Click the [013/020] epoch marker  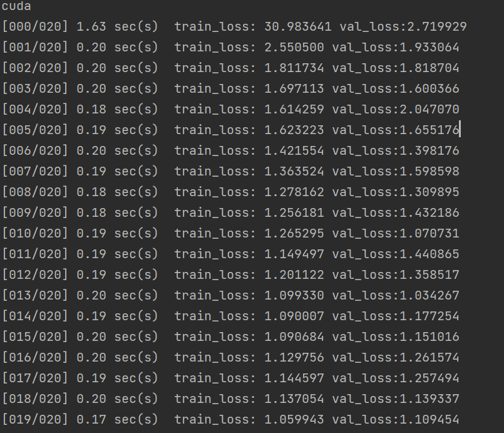[x=35, y=295]
